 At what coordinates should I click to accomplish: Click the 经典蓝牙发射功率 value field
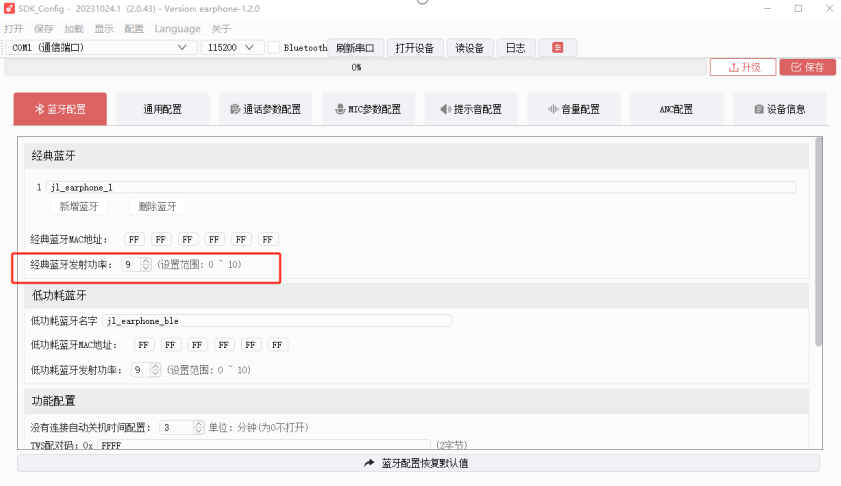pos(131,264)
